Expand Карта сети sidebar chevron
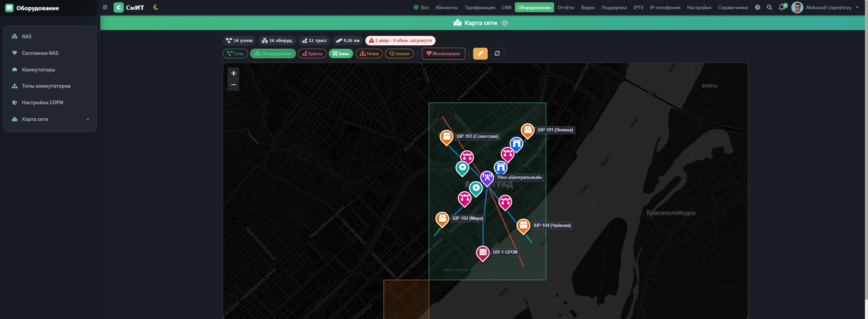Image resolution: width=868 pixels, height=319 pixels. [88, 119]
